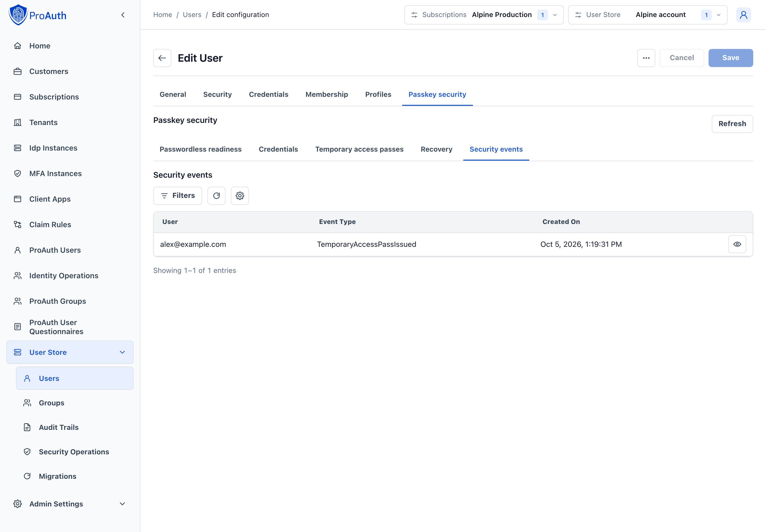Open ProAuth Users page
Image resolution: width=766 pixels, height=532 pixels.
pyautogui.click(x=70, y=250)
